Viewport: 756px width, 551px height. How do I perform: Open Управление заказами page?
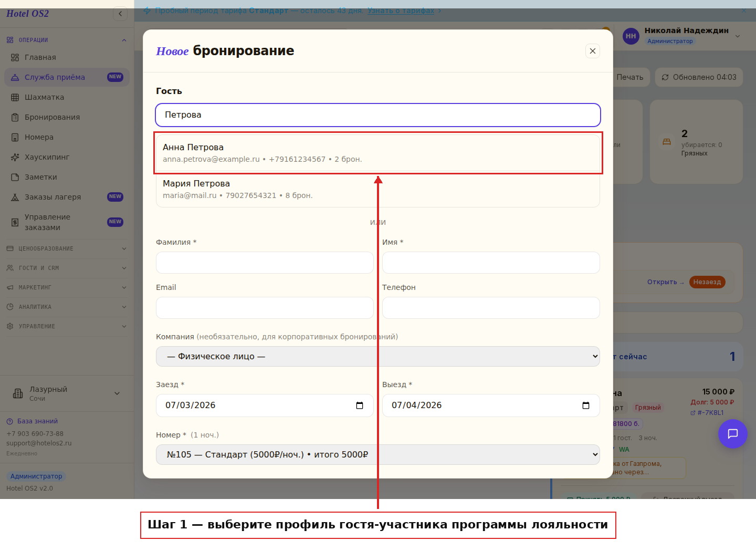coord(67,222)
